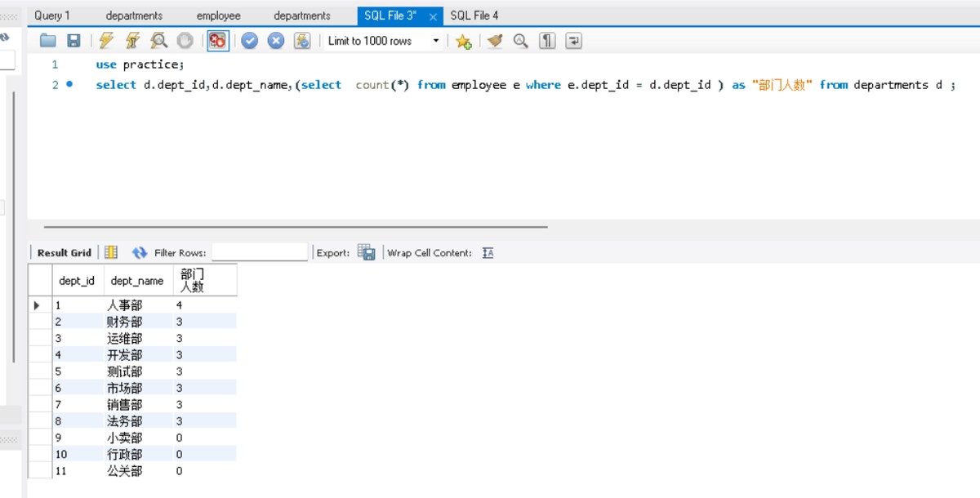Click the dept_name column header
This screenshot has height=498, width=980.
point(137,281)
